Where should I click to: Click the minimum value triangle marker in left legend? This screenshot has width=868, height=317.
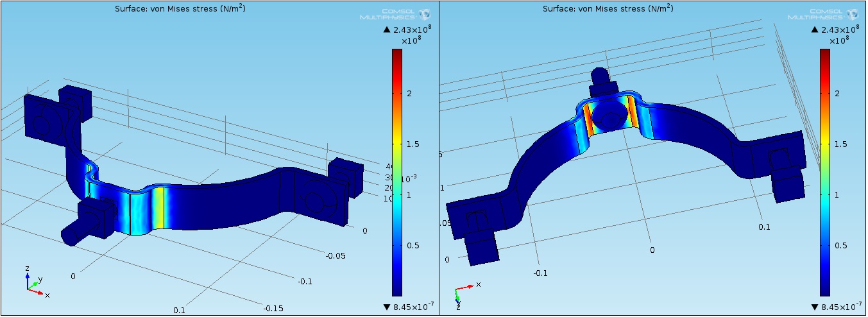pos(386,307)
